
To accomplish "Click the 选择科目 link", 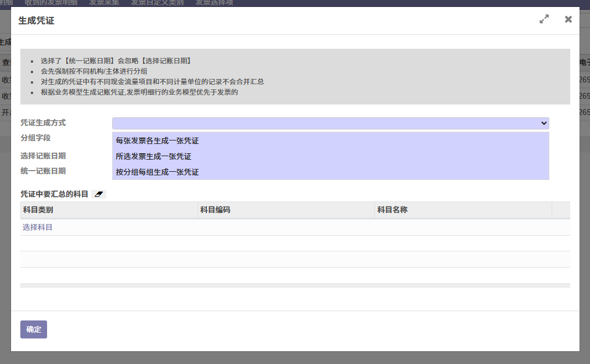I will point(37,227).
